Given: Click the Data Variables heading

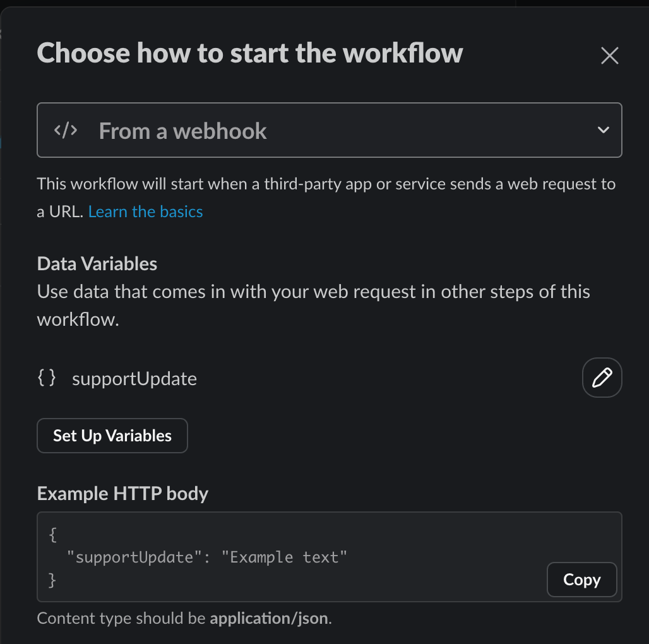Looking at the screenshot, I should (97, 264).
